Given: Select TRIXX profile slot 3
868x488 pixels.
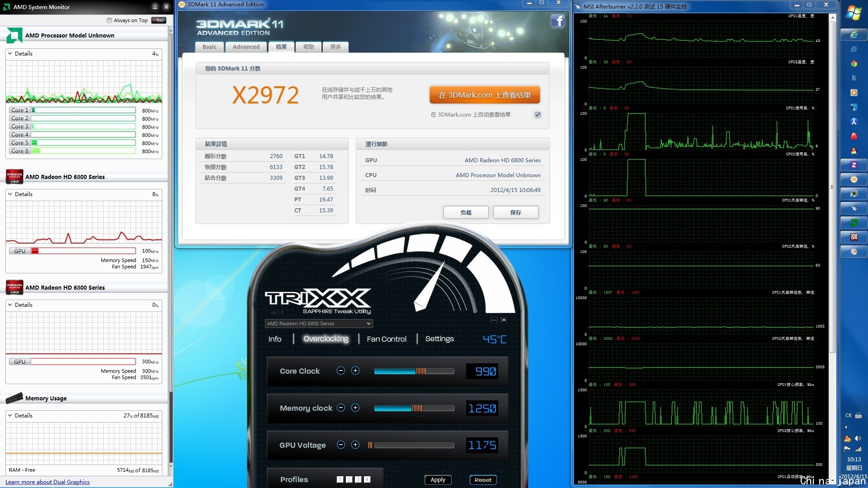Looking at the screenshot, I should (x=358, y=480).
